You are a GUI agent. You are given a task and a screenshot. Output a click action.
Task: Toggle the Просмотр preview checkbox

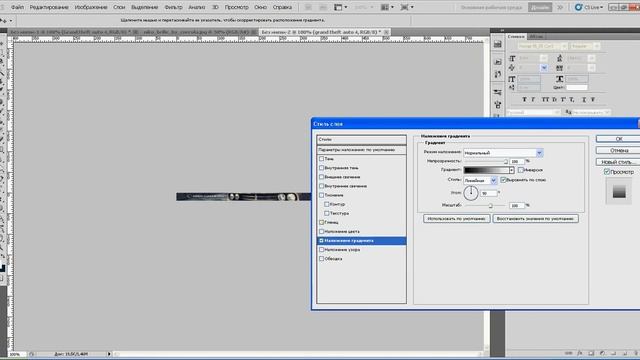coord(607,172)
